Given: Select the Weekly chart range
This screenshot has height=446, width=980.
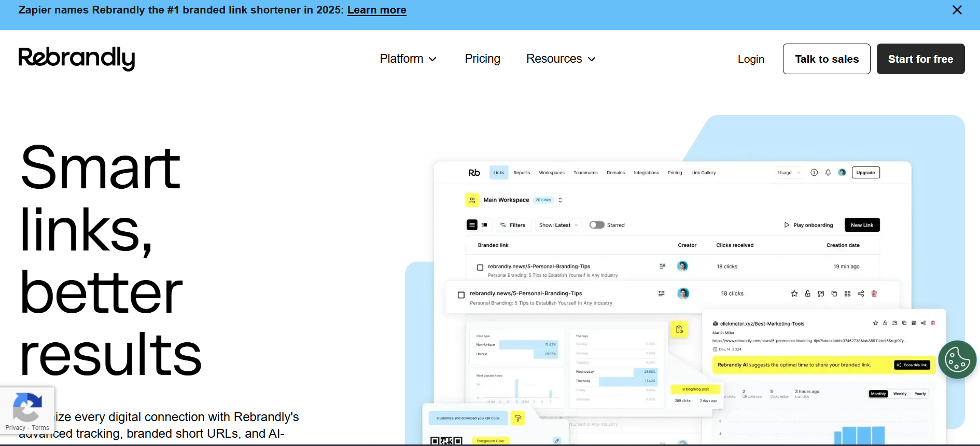Looking at the screenshot, I should click(x=900, y=394).
